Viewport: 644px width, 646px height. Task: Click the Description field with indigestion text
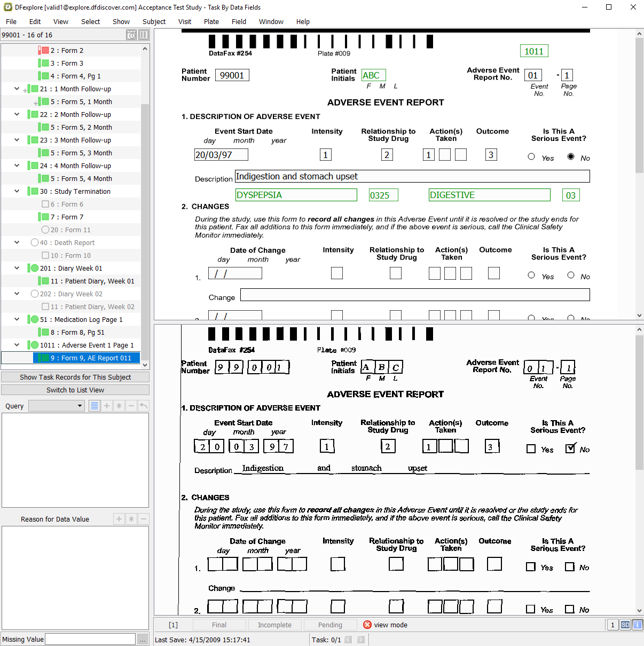click(412, 176)
